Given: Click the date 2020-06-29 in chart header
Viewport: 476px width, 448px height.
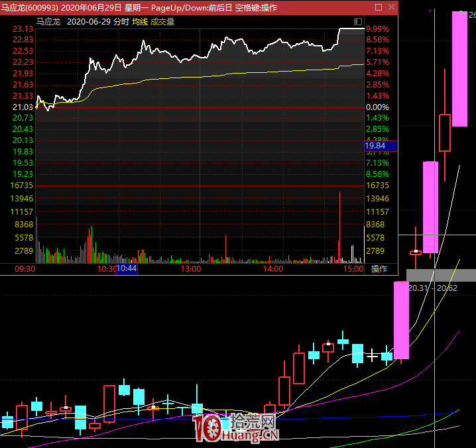Looking at the screenshot, I should [x=89, y=22].
